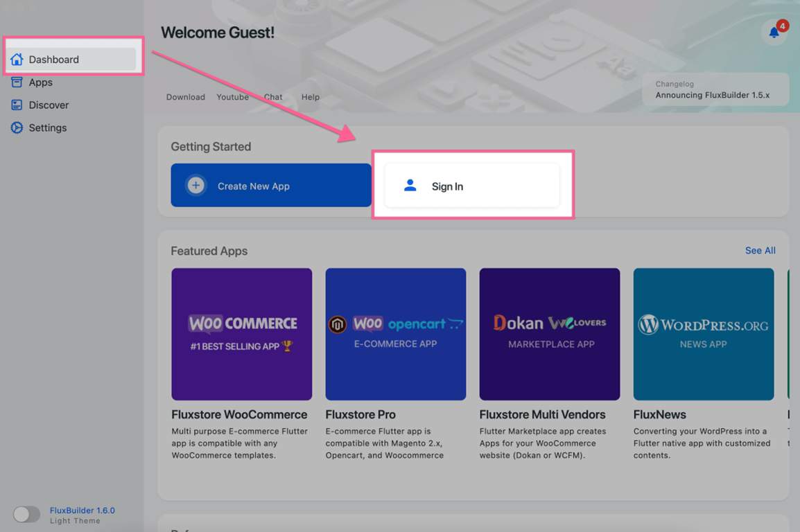Click the Youtube link
This screenshot has height=532, width=800.
[x=233, y=97]
